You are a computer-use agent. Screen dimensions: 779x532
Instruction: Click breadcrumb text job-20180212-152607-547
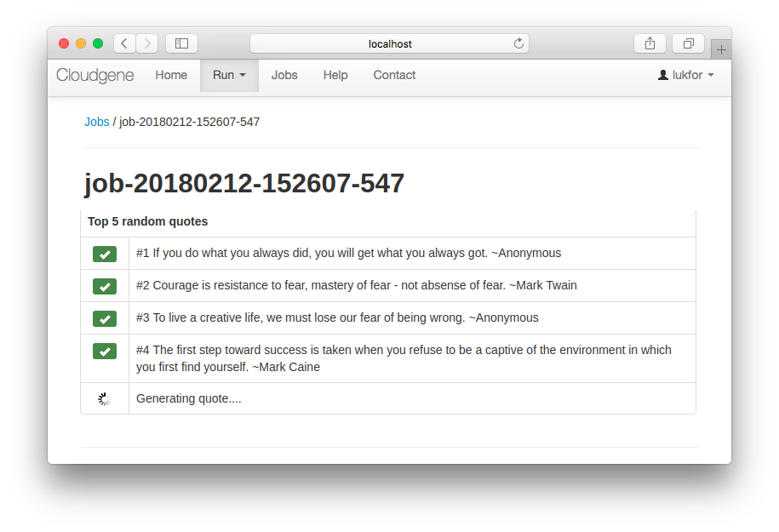pos(189,122)
